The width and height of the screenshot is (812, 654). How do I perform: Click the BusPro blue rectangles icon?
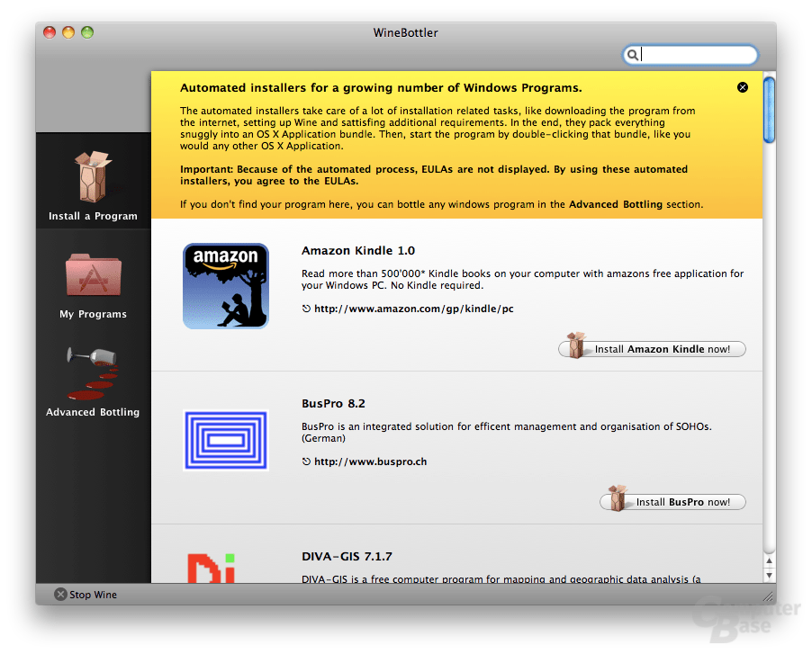point(226,440)
